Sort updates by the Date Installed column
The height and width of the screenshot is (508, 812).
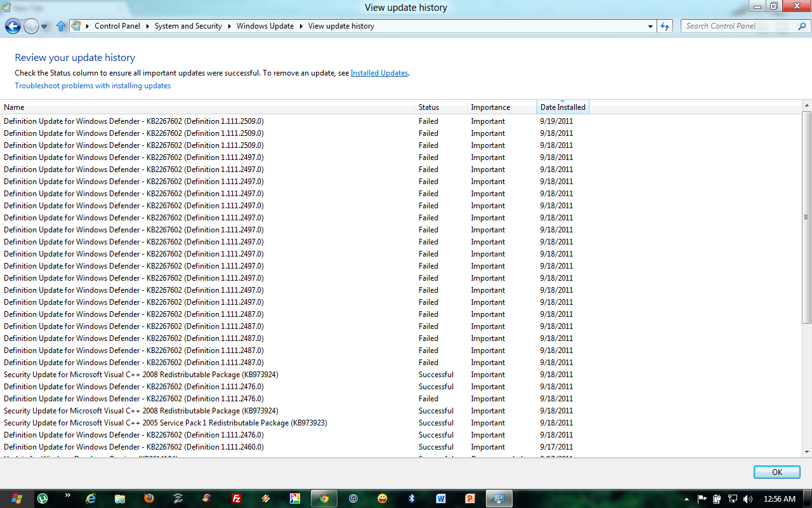pyautogui.click(x=563, y=107)
